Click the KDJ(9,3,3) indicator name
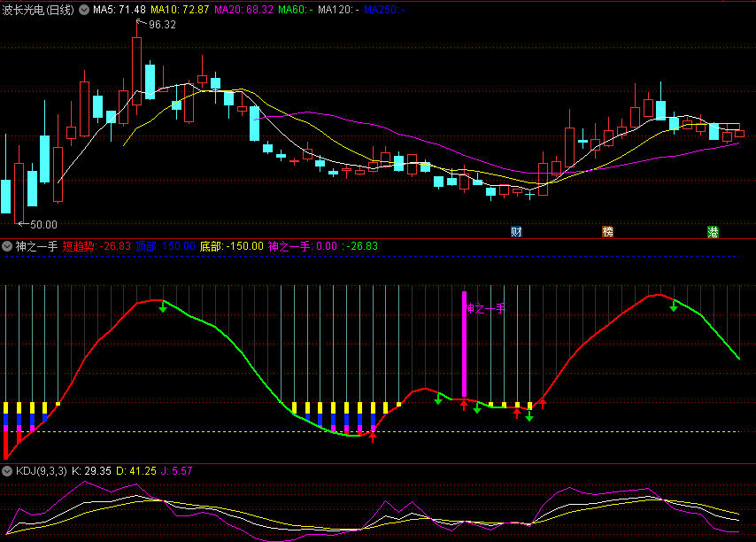 (42, 471)
